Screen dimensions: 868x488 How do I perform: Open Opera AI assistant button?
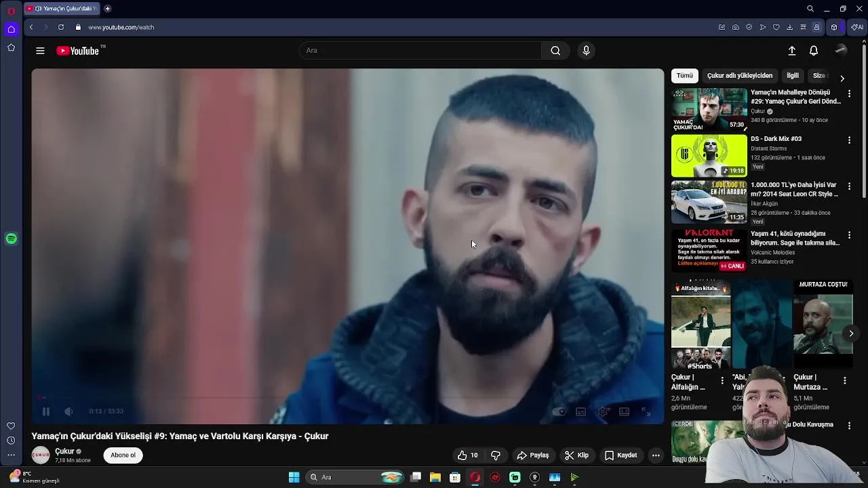click(857, 27)
